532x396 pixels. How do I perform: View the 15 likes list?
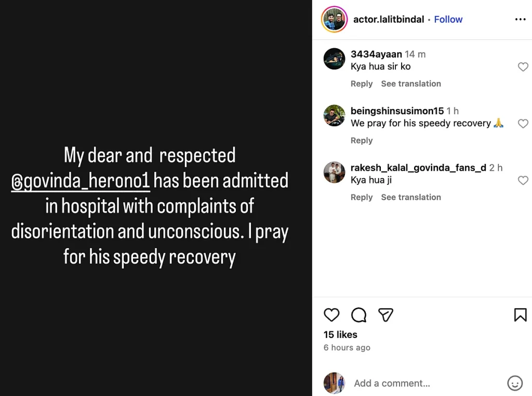(x=340, y=335)
